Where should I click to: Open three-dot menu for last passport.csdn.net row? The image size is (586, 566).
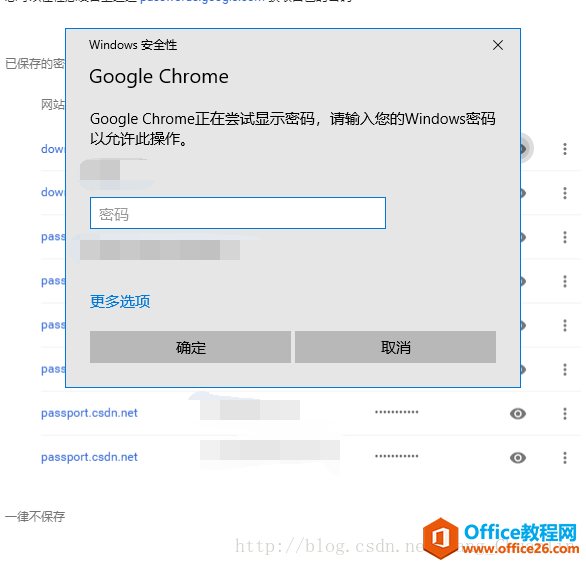pos(565,458)
